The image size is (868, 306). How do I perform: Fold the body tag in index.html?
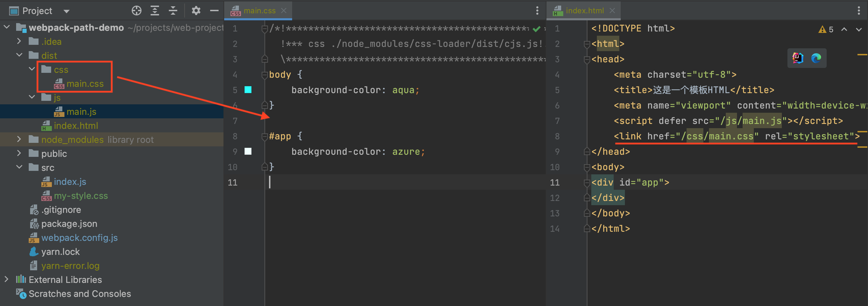click(x=587, y=167)
